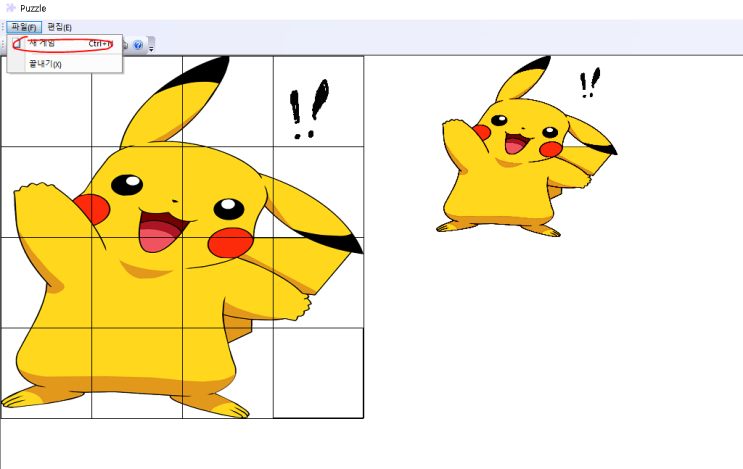The width and height of the screenshot is (743, 469).
Task: Select the tile with the large left eye
Action: pos(137,192)
